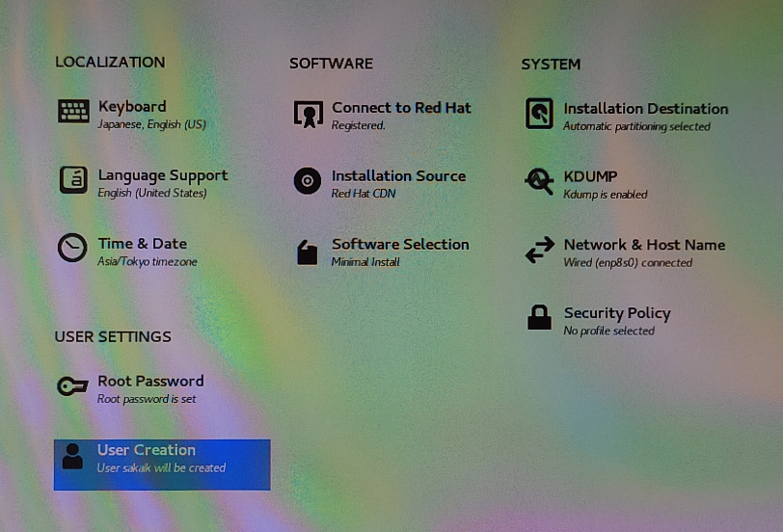Click 'Automatic partitioning selected' text
Screen dimensions: 783x532
coord(636,127)
